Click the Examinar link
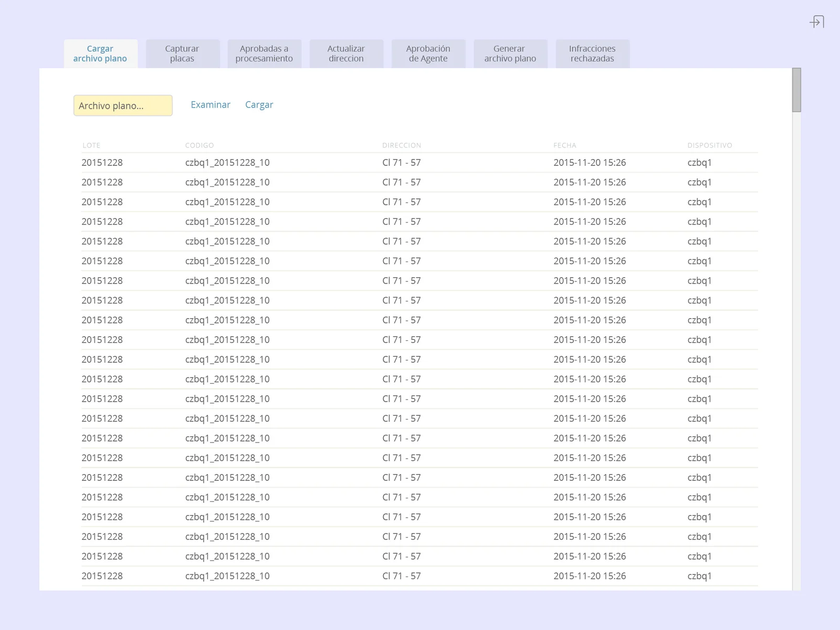The image size is (840, 630). tap(211, 104)
